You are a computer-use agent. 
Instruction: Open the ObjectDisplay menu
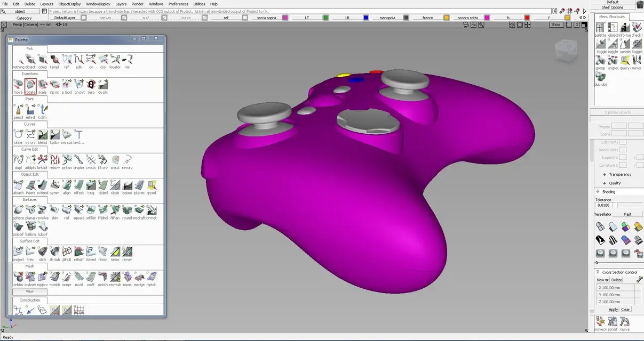click(69, 3)
